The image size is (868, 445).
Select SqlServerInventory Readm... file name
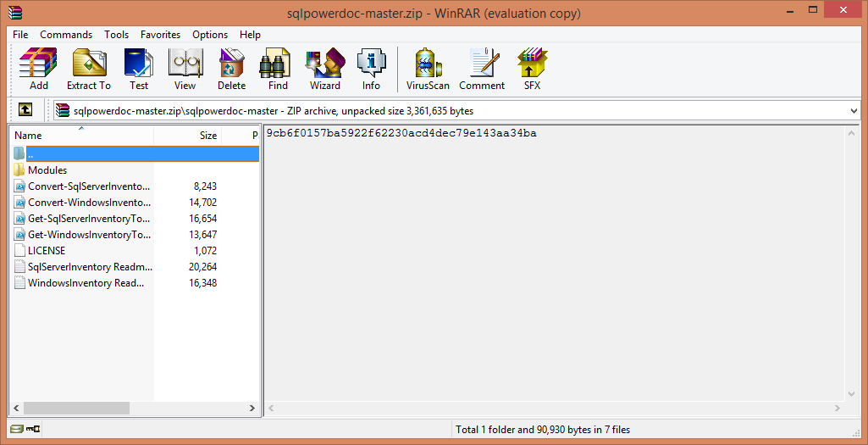click(91, 266)
